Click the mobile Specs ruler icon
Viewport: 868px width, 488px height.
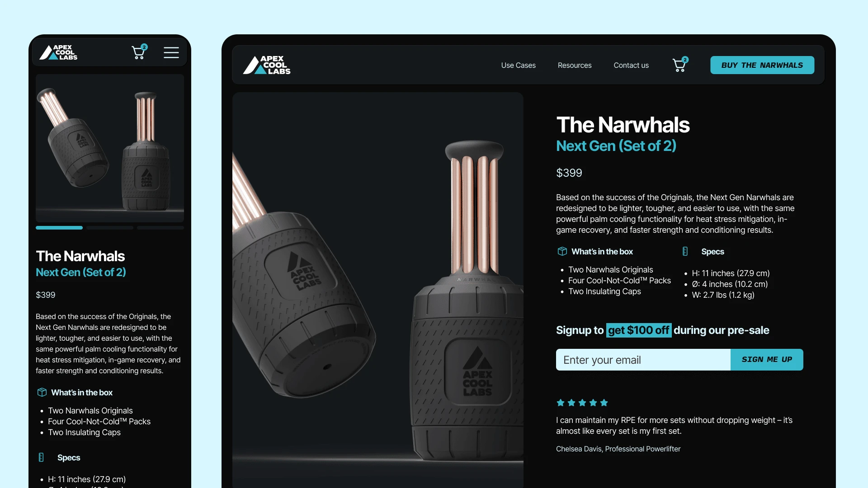pyautogui.click(x=41, y=457)
